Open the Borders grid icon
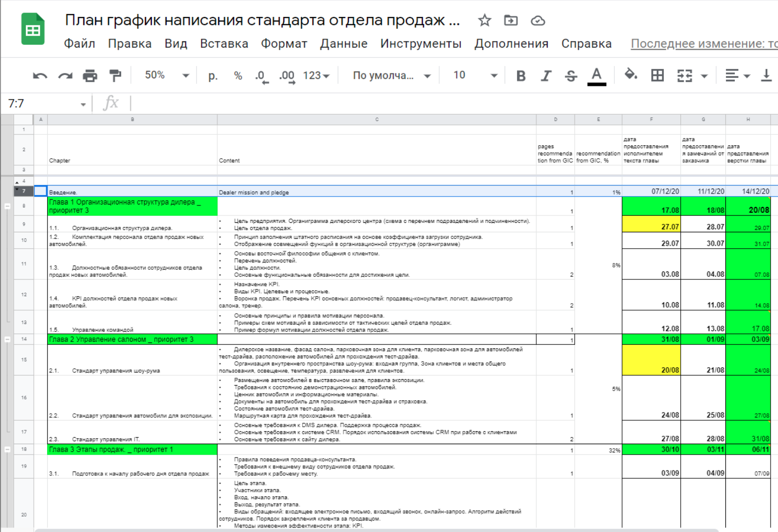Image resolution: width=778 pixels, height=532 pixels. [x=657, y=75]
